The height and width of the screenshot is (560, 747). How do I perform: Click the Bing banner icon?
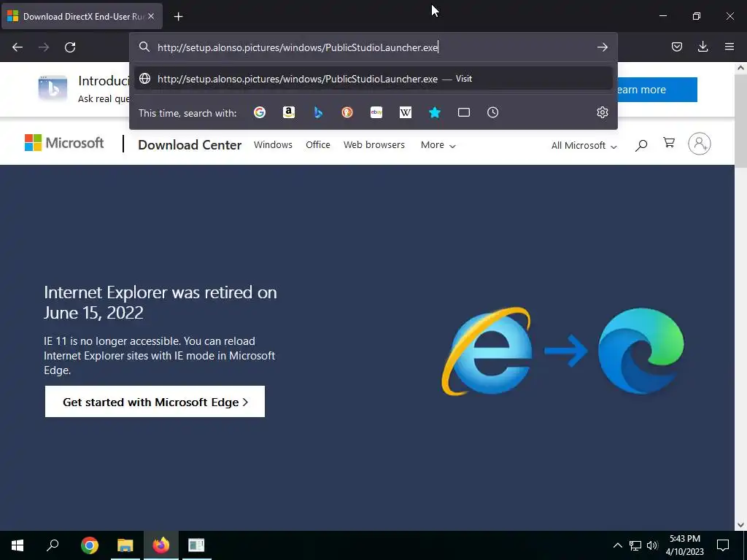(x=53, y=88)
